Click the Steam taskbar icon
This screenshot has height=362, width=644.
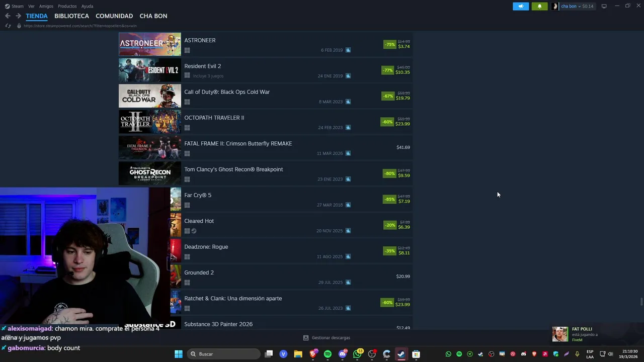point(401,354)
